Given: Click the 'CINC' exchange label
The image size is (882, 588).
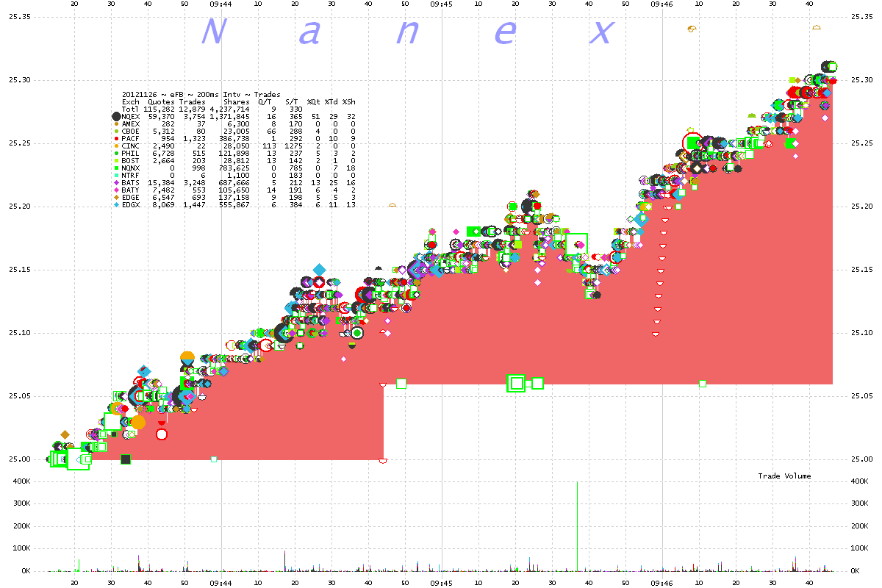Looking at the screenshot, I should (130, 146).
